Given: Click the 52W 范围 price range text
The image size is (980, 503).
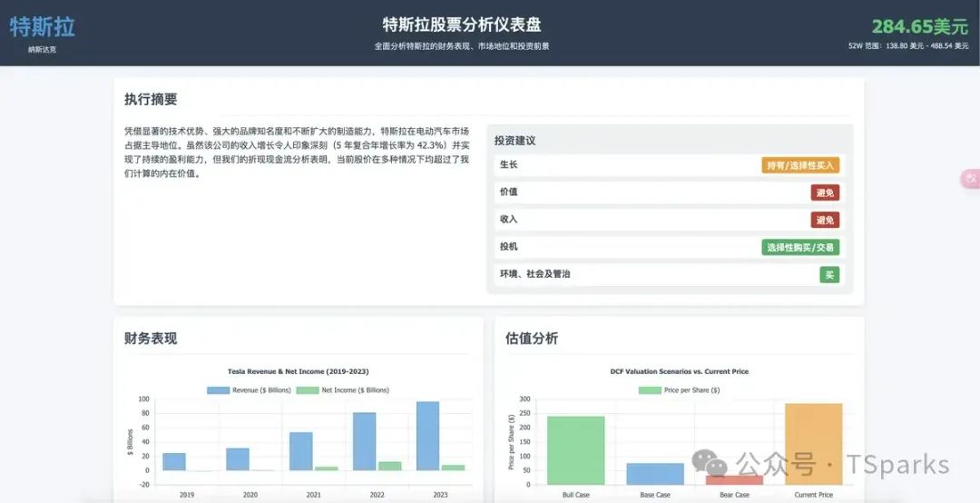Looking at the screenshot, I should pos(908,46).
